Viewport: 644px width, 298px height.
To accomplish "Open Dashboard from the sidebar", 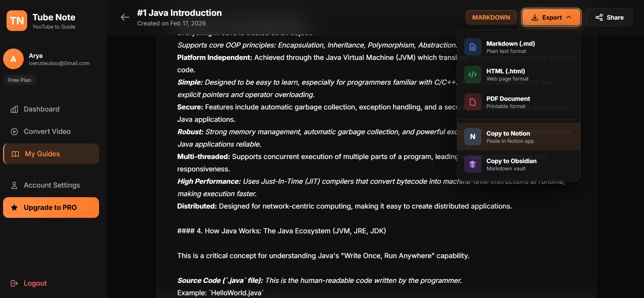I will click(51, 109).
